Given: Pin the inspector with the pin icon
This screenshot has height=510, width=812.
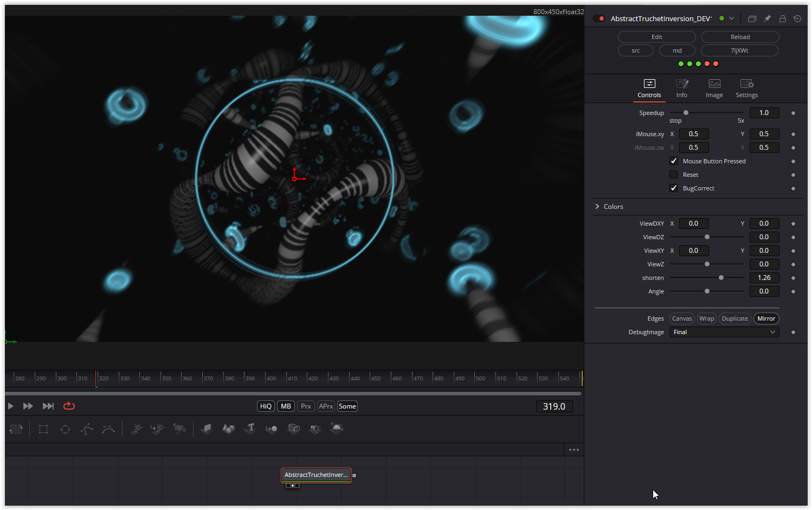Looking at the screenshot, I should tap(767, 18).
